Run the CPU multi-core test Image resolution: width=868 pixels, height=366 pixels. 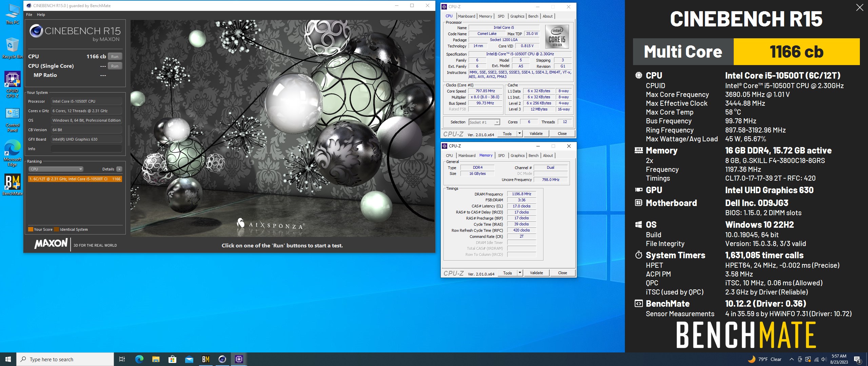click(115, 57)
